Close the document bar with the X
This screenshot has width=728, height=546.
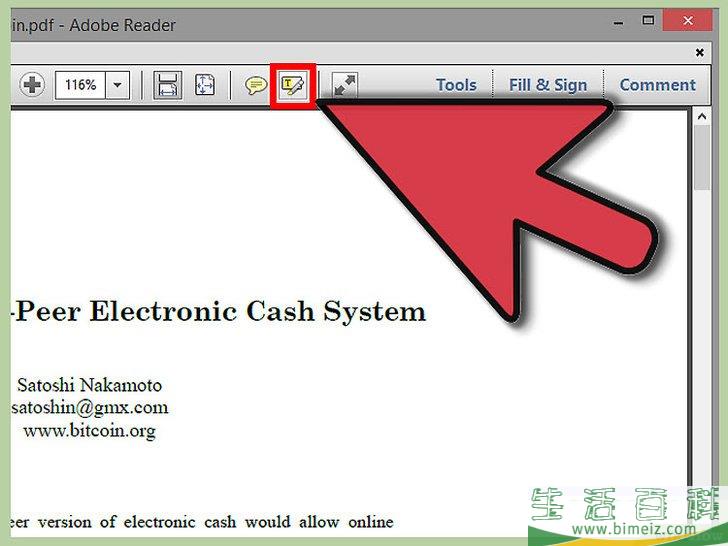click(700, 53)
